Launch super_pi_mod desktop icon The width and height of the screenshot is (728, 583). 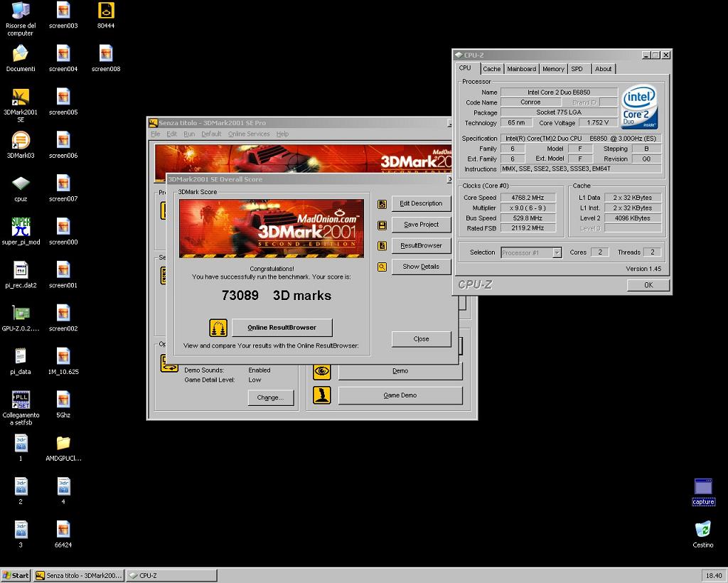pyautogui.click(x=21, y=231)
